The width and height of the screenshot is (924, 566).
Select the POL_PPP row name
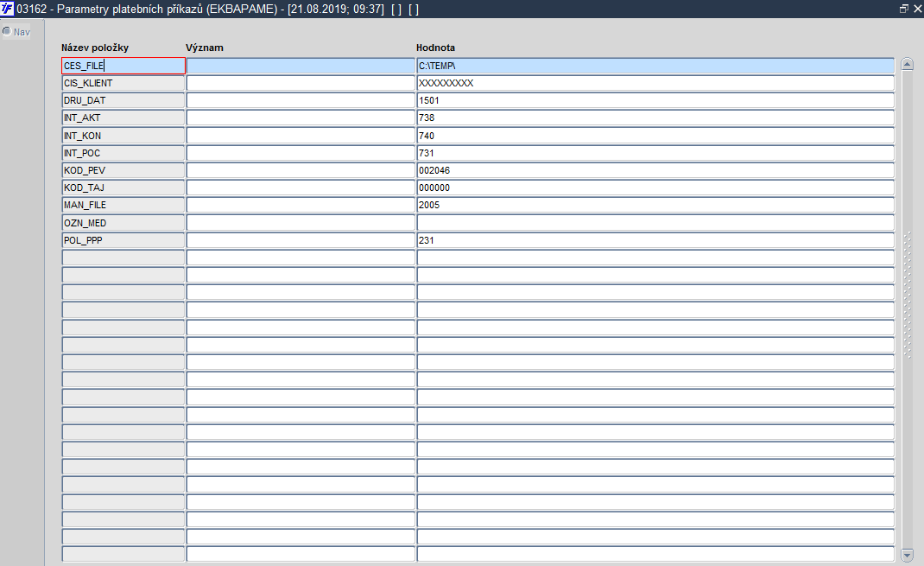click(123, 240)
